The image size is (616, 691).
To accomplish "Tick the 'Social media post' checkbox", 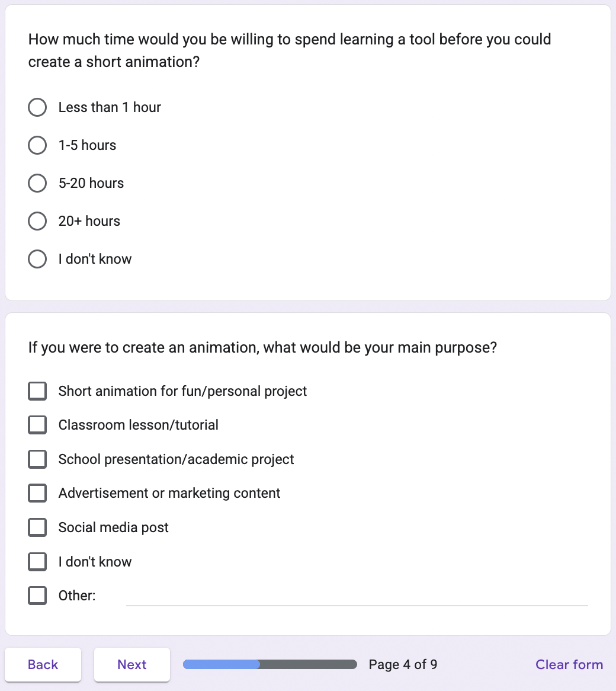I will (x=37, y=527).
